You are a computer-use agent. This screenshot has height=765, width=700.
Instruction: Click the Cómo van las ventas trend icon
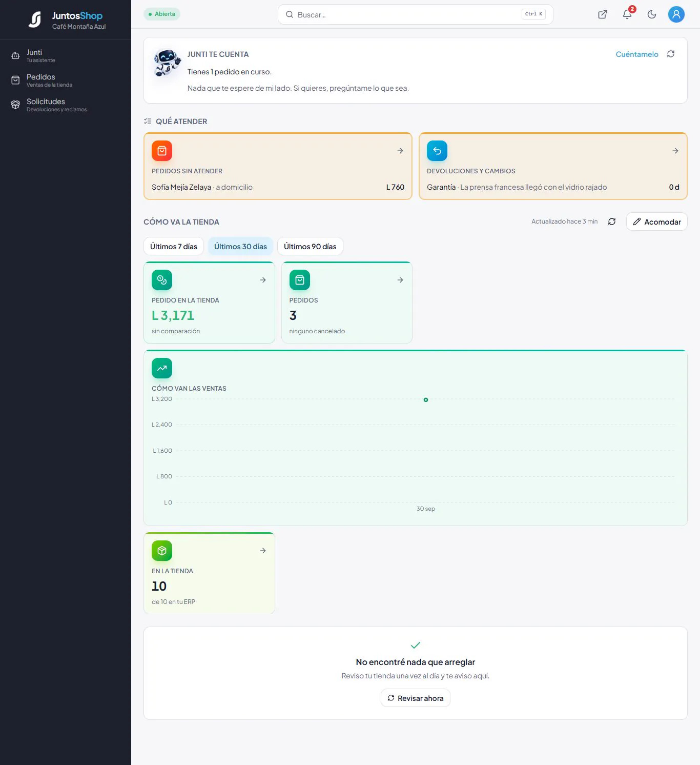(x=162, y=368)
